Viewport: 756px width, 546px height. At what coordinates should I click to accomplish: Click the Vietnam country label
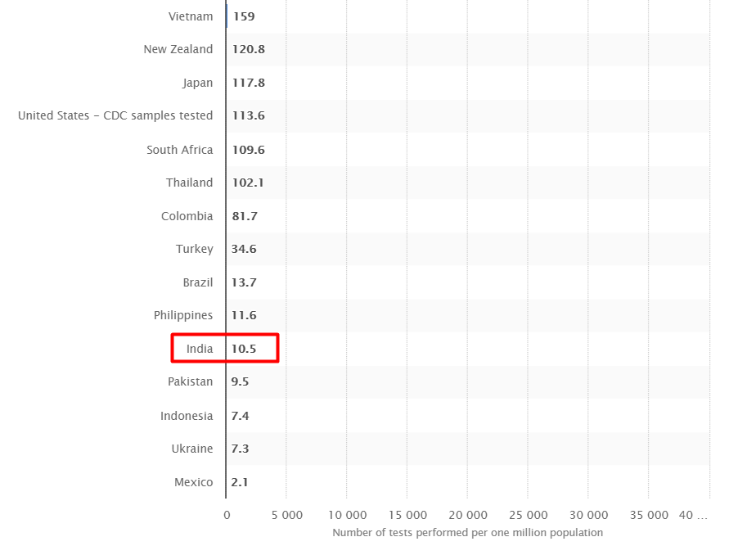click(x=191, y=16)
